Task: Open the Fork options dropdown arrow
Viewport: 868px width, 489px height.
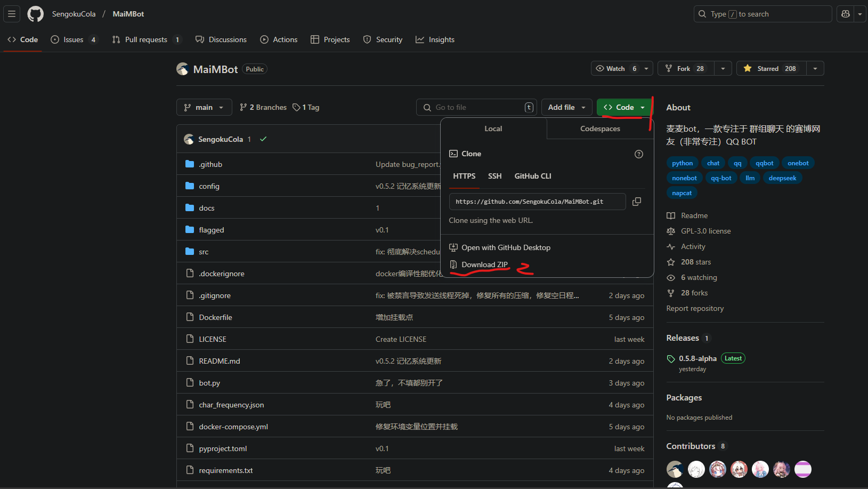Action: coord(723,69)
